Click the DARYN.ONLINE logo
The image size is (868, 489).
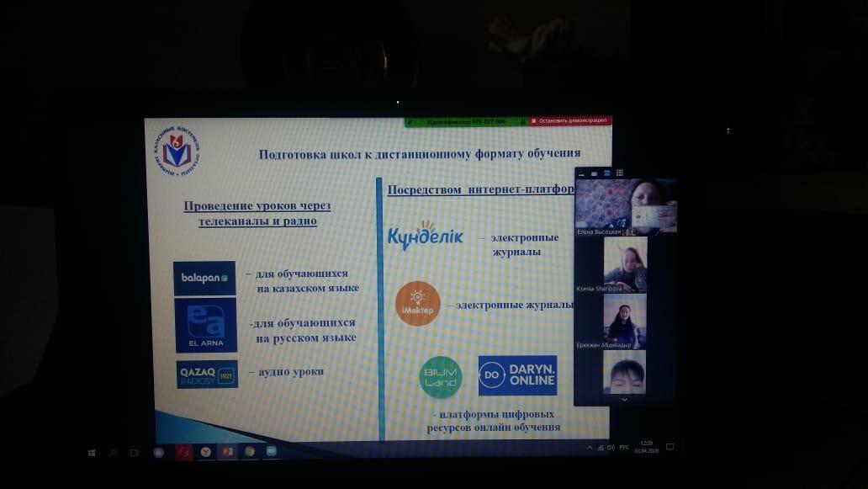pyautogui.click(x=517, y=375)
